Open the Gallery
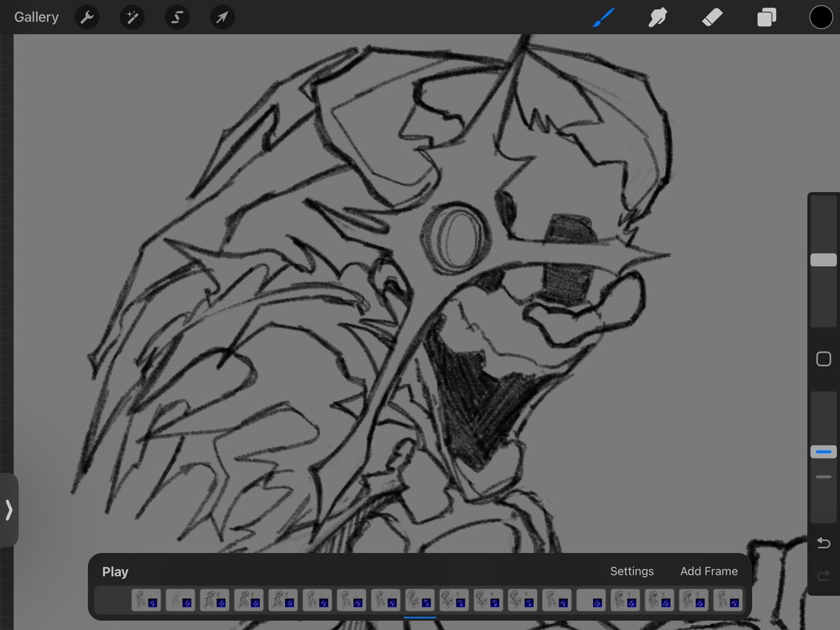840x630 pixels. pos(36,17)
